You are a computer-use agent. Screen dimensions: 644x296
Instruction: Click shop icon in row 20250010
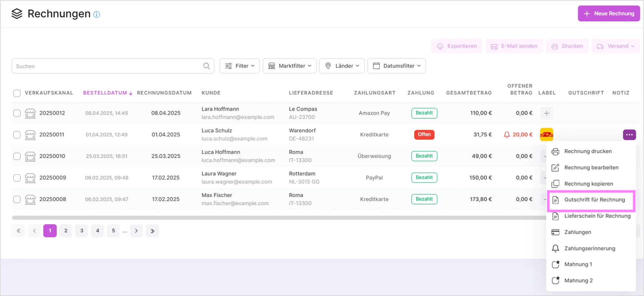(30, 156)
